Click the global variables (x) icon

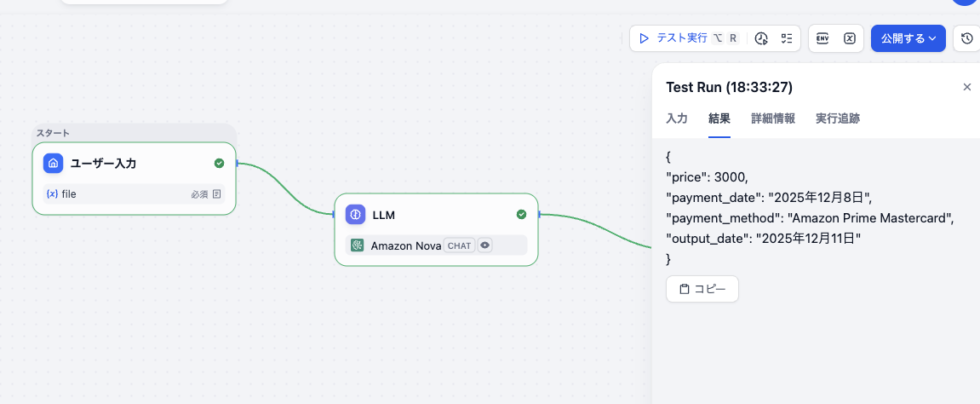850,38
